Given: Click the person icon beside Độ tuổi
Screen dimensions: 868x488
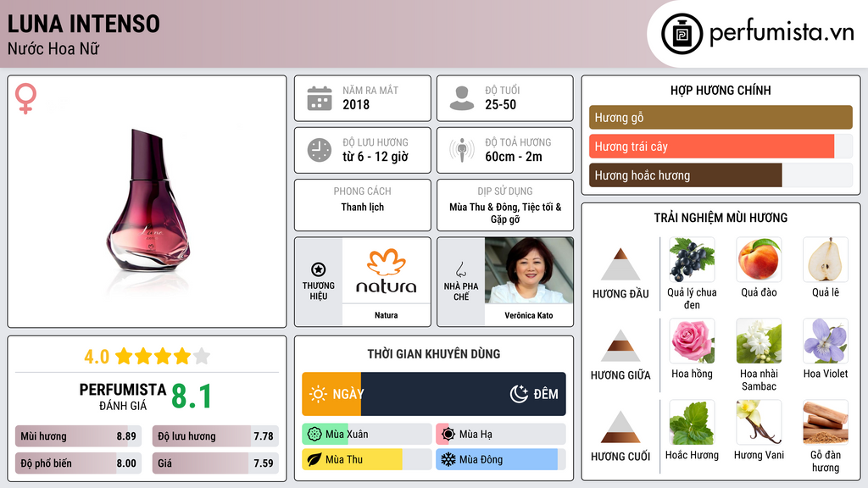Looking at the screenshot, I should point(462,98).
